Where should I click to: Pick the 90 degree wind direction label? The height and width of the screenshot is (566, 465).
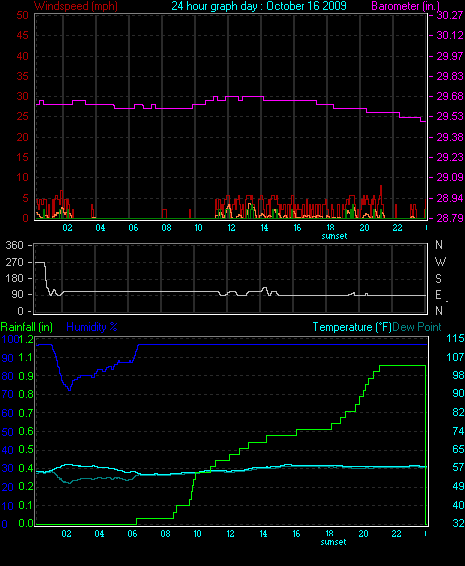tap(18, 295)
